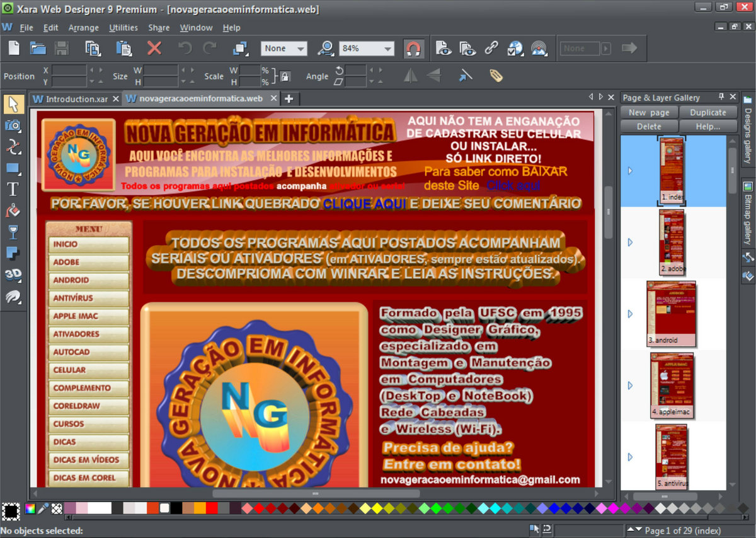756x538 pixels.
Task: Select the Selector tool arrow
Action: pyautogui.click(x=14, y=103)
